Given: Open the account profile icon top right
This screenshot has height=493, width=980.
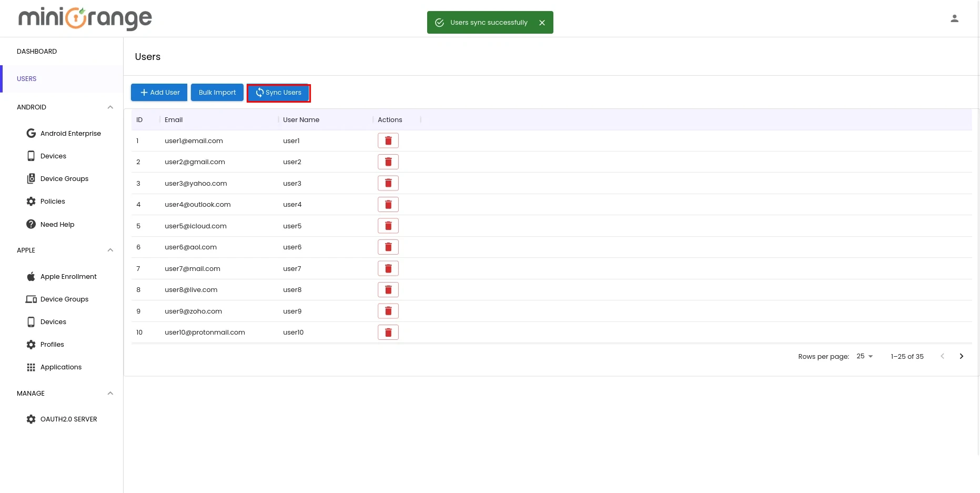Looking at the screenshot, I should pyautogui.click(x=955, y=18).
